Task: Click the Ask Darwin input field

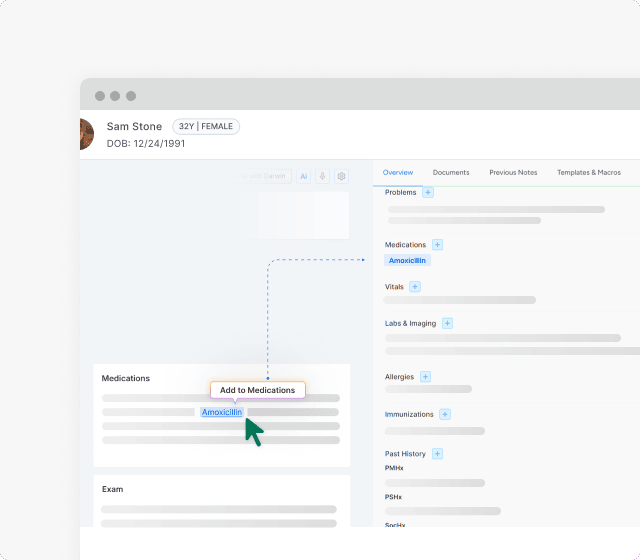Action: [x=265, y=176]
